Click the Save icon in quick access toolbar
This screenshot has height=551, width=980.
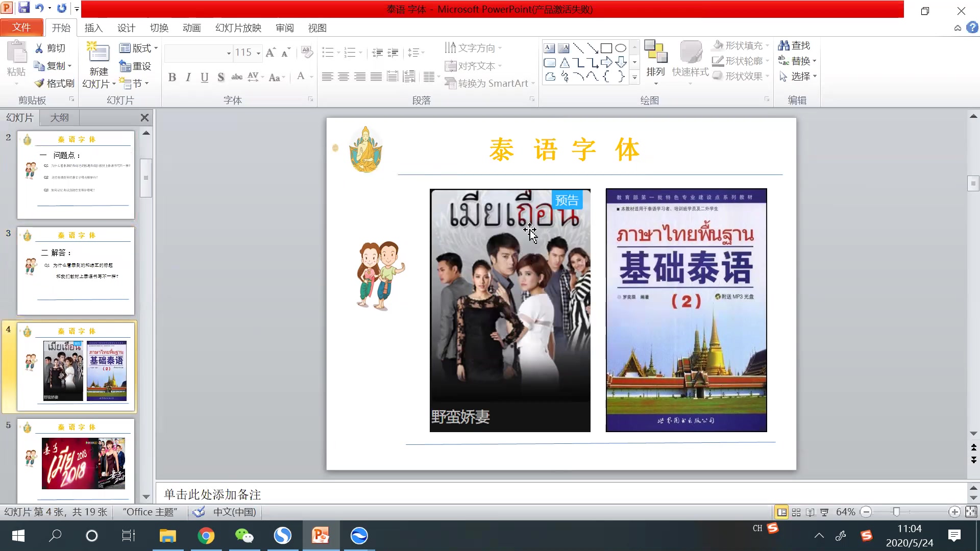tap(23, 8)
